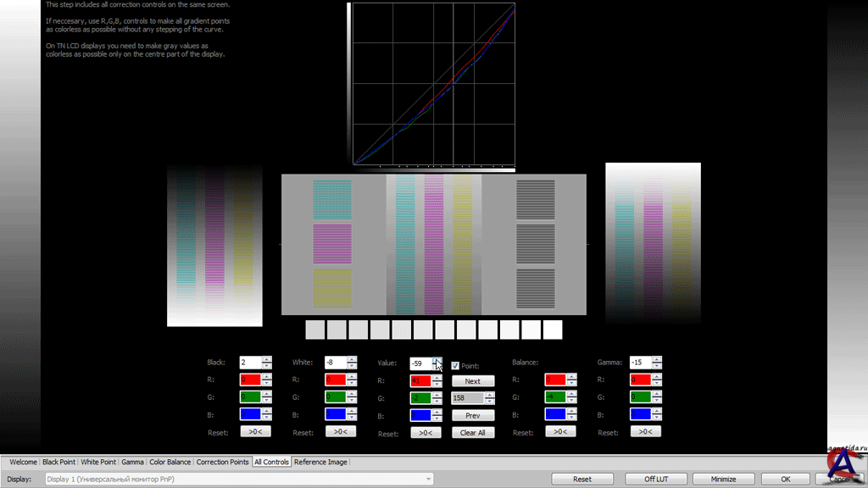Open the Reference Image tab

320,462
